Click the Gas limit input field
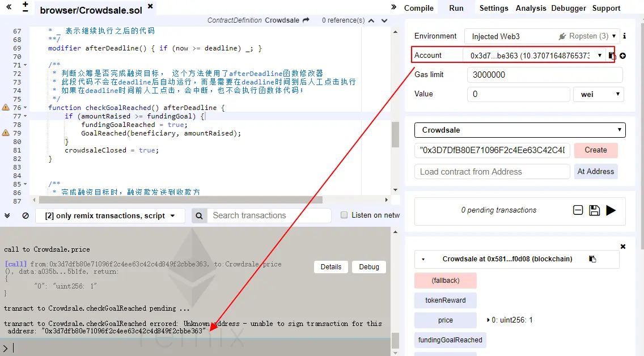The width and height of the screenshot is (644, 356). [x=545, y=75]
